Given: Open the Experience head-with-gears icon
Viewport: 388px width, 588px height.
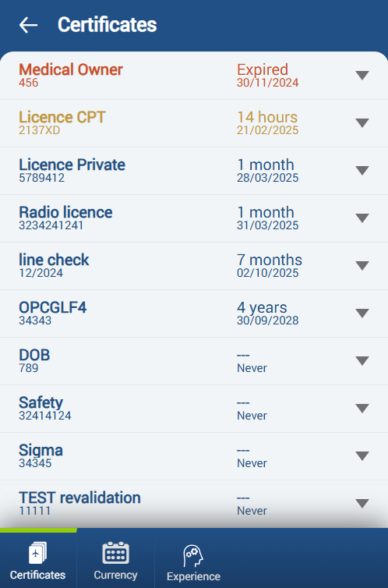Looking at the screenshot, I should point(193,556).
